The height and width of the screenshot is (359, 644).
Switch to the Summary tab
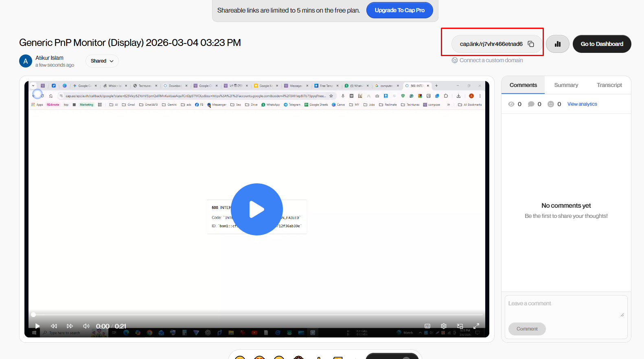[566, 85]
